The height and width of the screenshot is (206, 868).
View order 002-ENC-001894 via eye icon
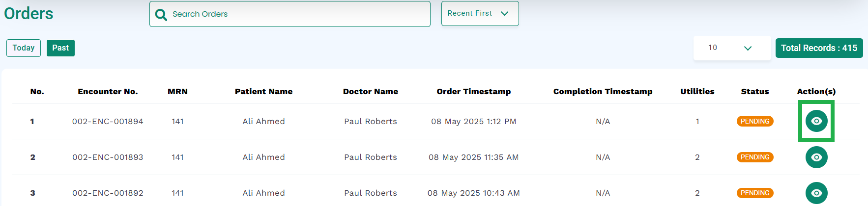[x=816, y=121]
